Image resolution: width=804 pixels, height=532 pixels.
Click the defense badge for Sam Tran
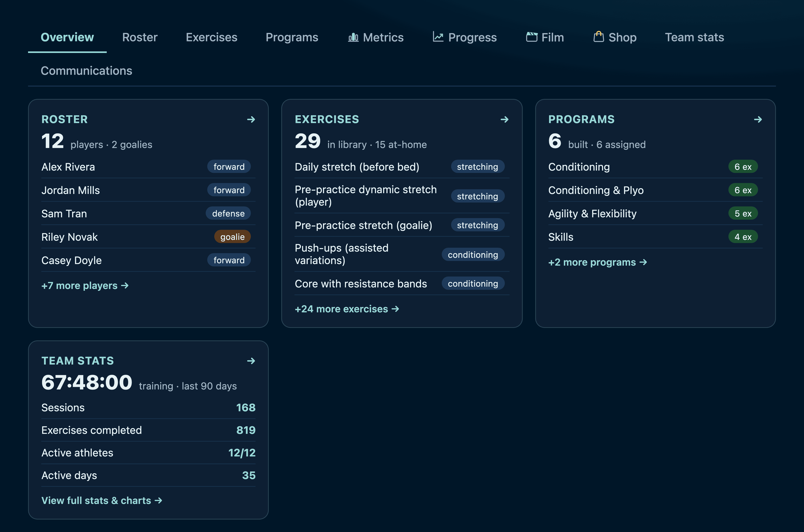(x=228, y=213)
